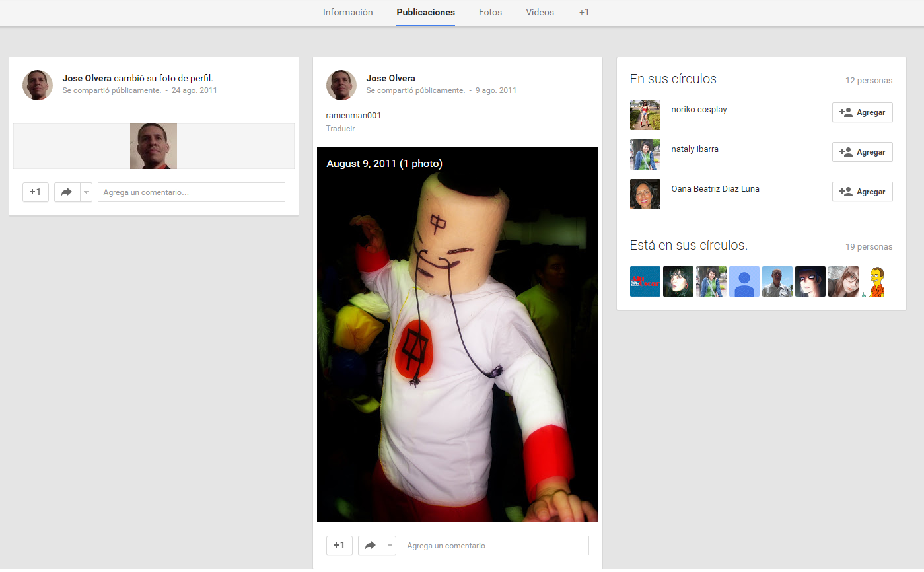This screenshot has height=572, width=924.
Task: Add Oana Beatriz Diaz Luna to circles
Action: 863,192
